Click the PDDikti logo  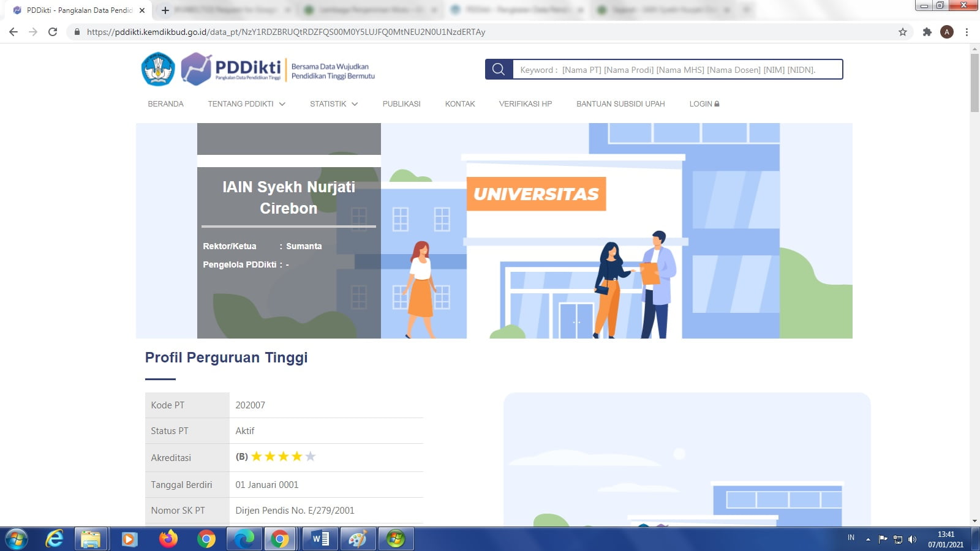pos(232,69)
